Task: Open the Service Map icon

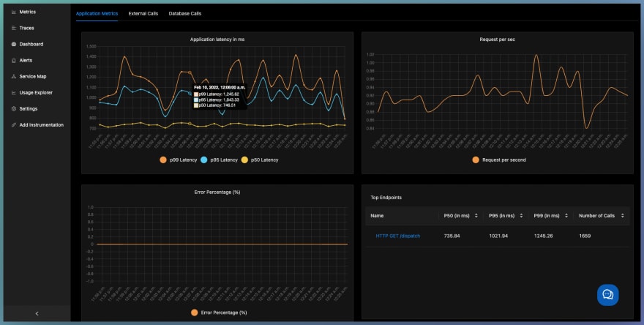Action: tap(14, 76)
